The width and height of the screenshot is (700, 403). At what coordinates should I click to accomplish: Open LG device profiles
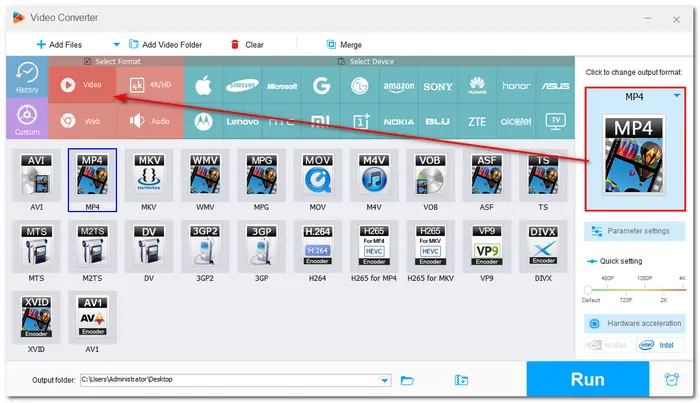click(x=359, y=85)
